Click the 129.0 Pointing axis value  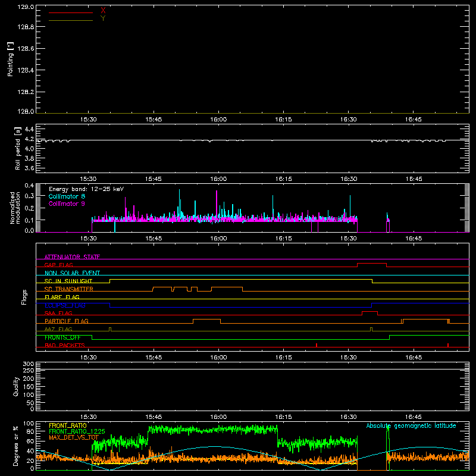pyautogui.click(x=26, y=7)
